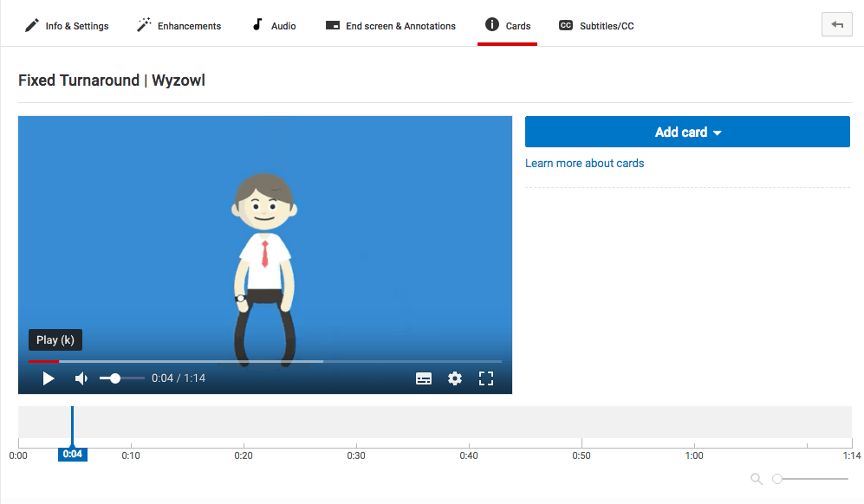
Task: Enter fullscreen mode in the player
Action: [486, 378]
